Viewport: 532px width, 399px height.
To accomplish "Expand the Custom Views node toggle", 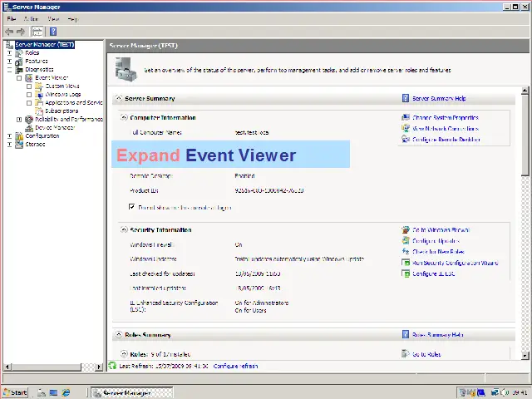I will click(x=29, y=86).
